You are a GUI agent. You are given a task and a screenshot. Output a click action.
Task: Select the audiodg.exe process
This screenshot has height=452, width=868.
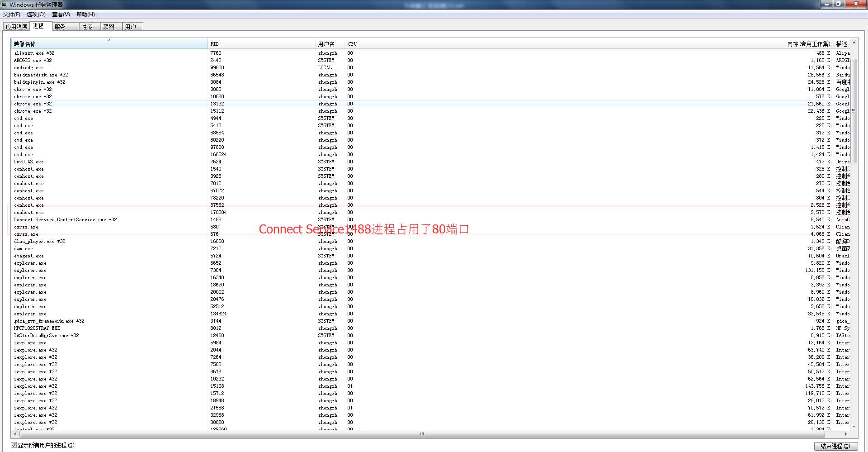431,67
